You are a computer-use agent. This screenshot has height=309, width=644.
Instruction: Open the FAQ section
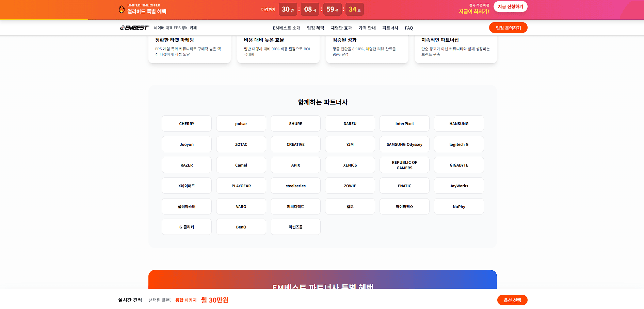409,28
